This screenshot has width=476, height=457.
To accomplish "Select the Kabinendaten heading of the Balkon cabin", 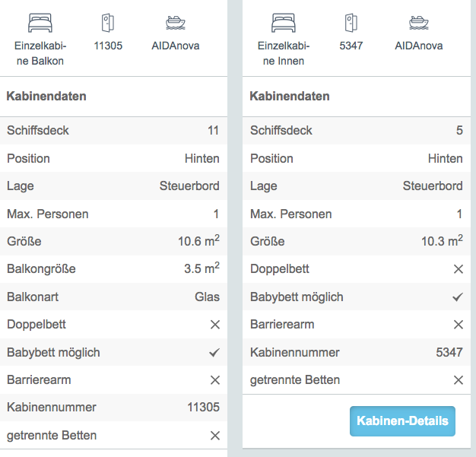I will click(x=46, y=97).
